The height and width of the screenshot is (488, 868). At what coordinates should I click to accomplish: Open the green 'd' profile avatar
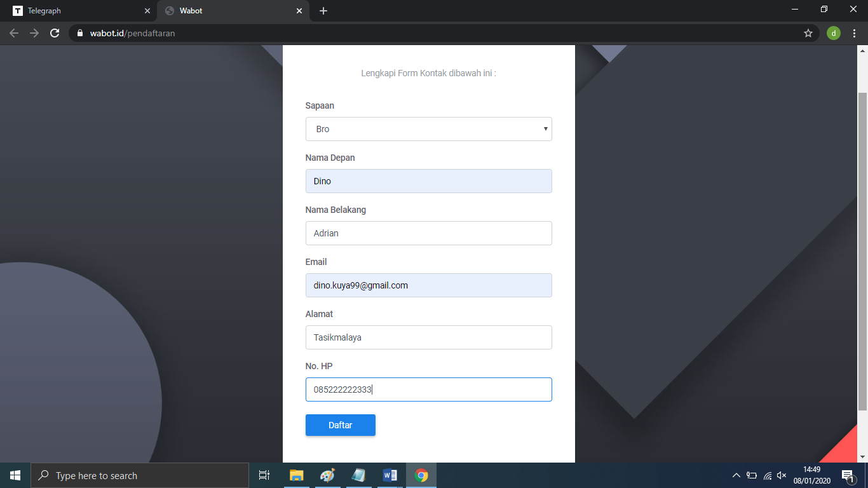point(834,33)
